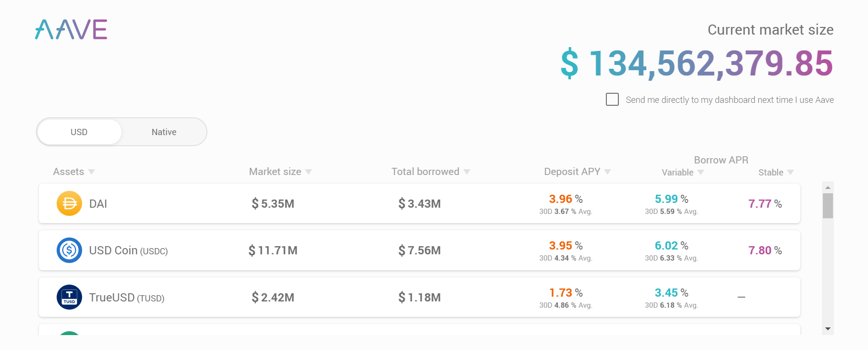Click the TrueUSD token icon
Image resolution: width=868 pixels, height=350 pixels.
point(69,297)
